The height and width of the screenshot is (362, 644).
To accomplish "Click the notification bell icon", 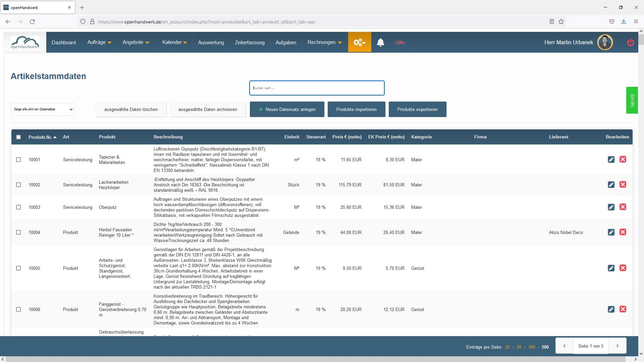I will coord(380,42).
